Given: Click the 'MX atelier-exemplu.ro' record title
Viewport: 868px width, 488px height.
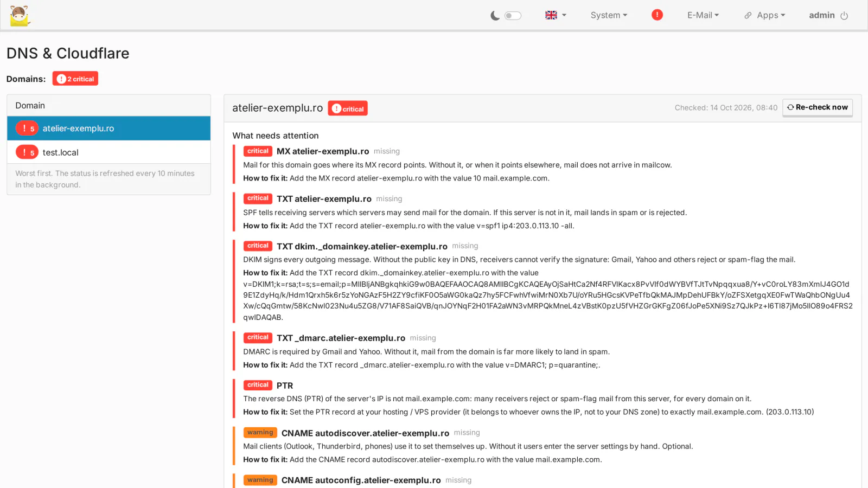Looking at the screenshot, I should (x=323, y=151).
